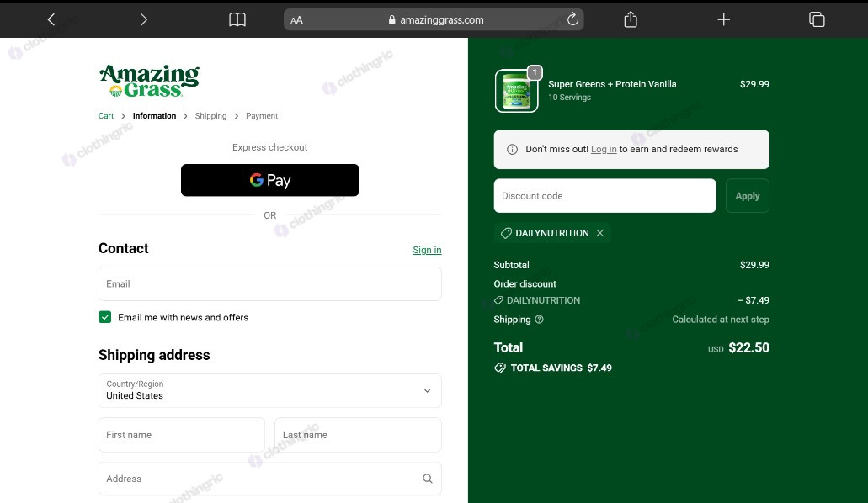868x503 pixels.
Task: Go back with the browser back arrow
Action: (x=51, y=20)
